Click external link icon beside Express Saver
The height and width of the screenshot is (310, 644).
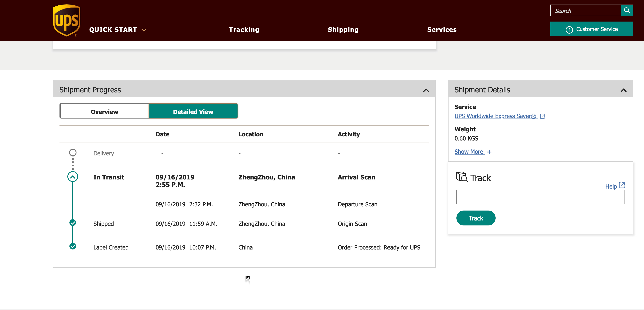tap(542, 116)
